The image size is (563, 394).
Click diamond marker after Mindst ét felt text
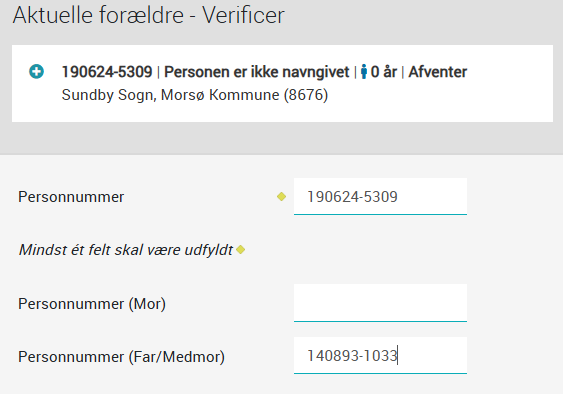pos(241,250)
